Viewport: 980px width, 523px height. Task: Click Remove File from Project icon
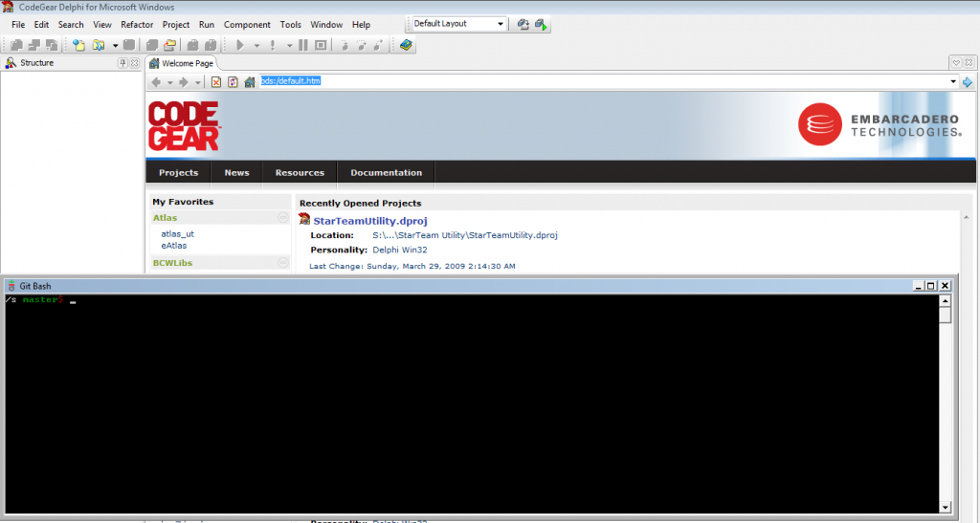[x=211, y=45]
